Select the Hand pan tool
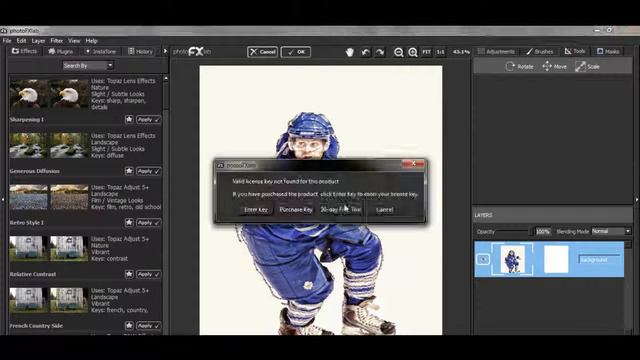This screenshot has width=640, height=360. coord(349,52)
